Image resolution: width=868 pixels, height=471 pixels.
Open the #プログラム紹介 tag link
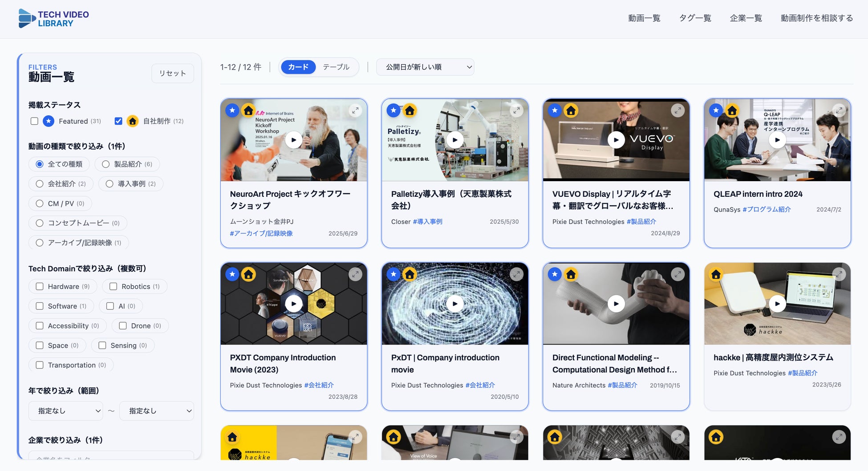coord(767,209)
